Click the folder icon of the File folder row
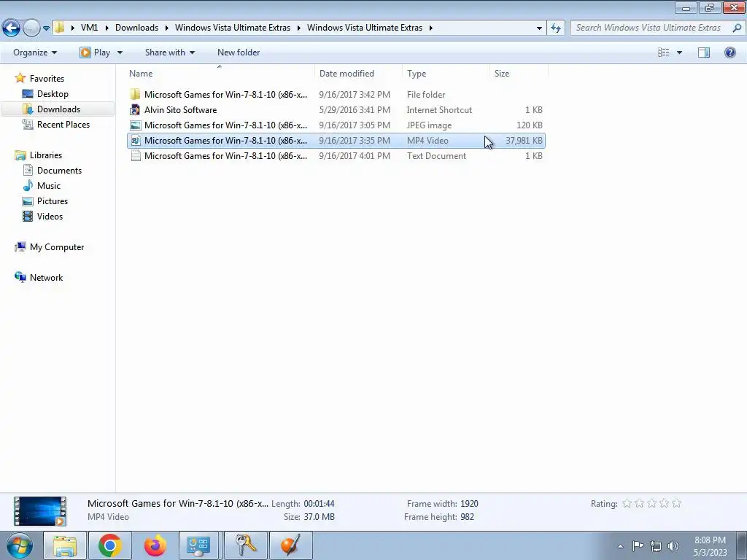747x560 pixels. pos(135,94)
